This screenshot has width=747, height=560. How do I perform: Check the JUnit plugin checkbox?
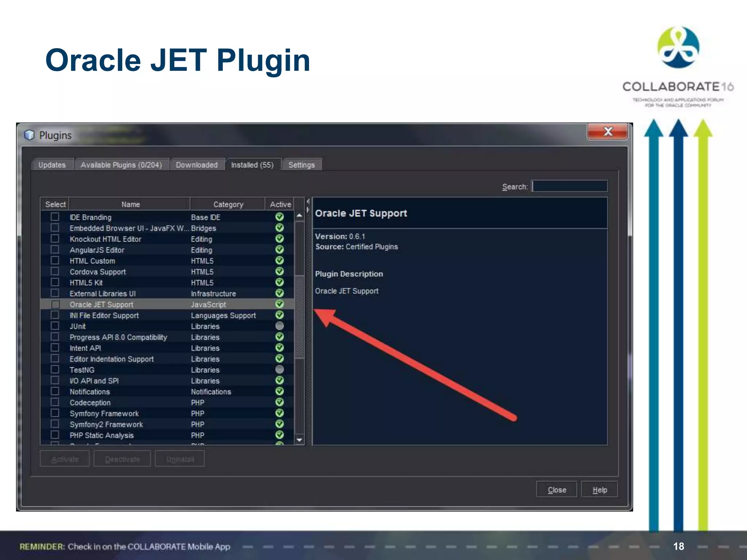coord(55,326)
